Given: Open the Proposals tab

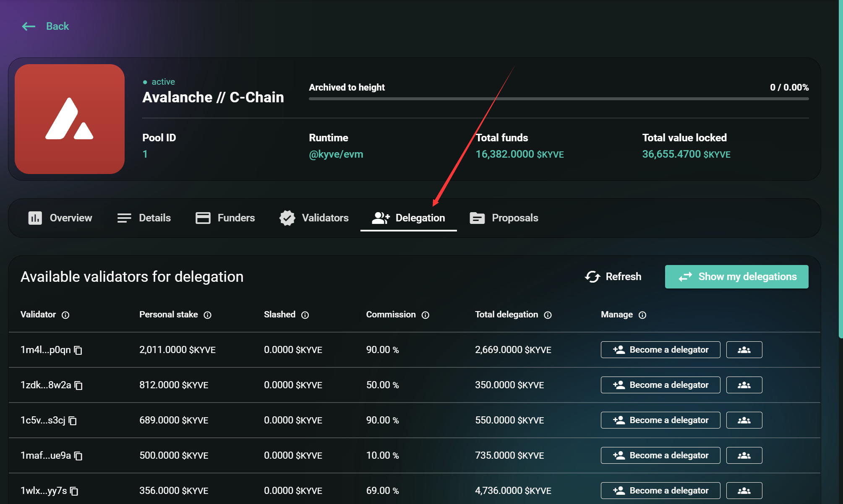Looking at the screenshot, I should pos(504,218).
